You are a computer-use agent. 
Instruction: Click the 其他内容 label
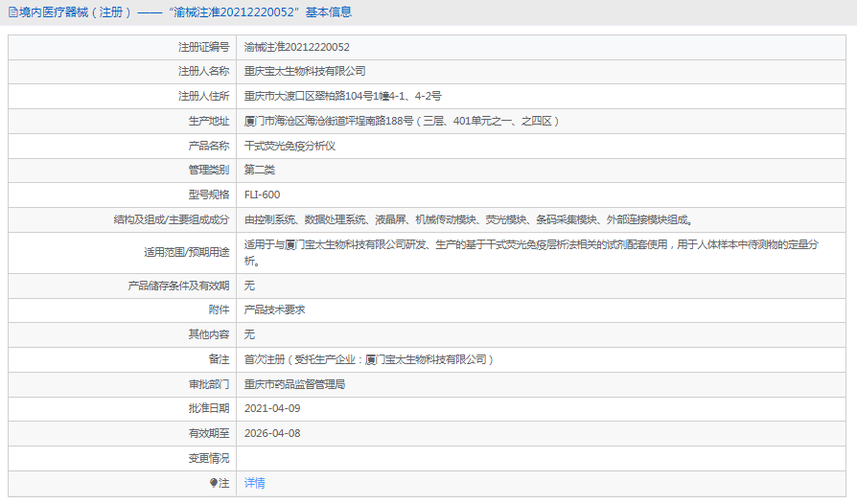tap(209, 334)
